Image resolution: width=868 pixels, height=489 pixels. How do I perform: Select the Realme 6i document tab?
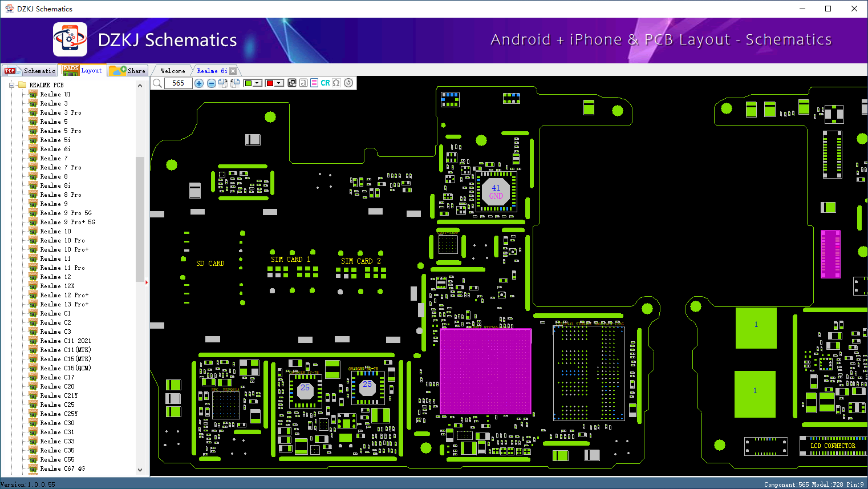(x=212, y=71)
